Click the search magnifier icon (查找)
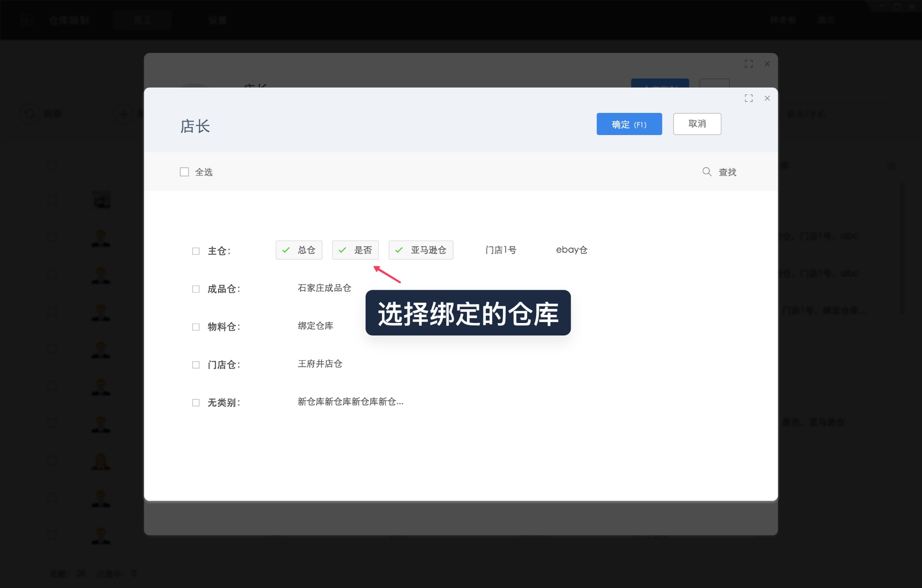 tap(707, 171)
